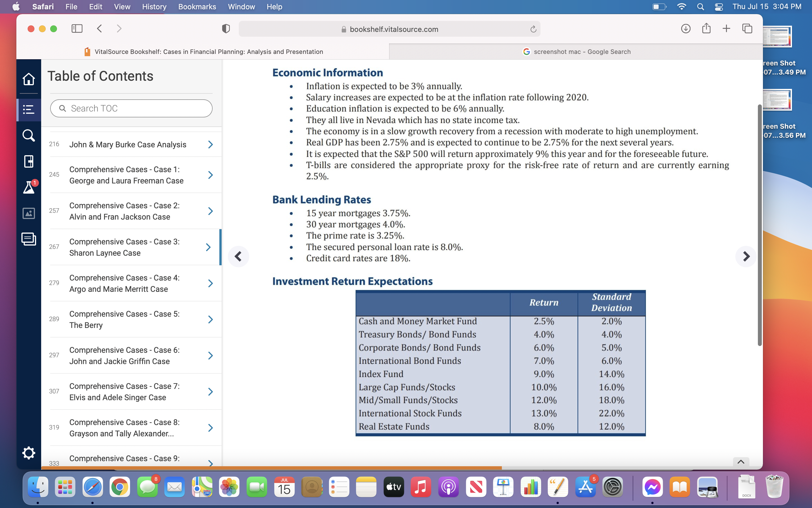
Task: Expand Case 3 Sharon Laynee chevron
Action: (x=208, y=247)
